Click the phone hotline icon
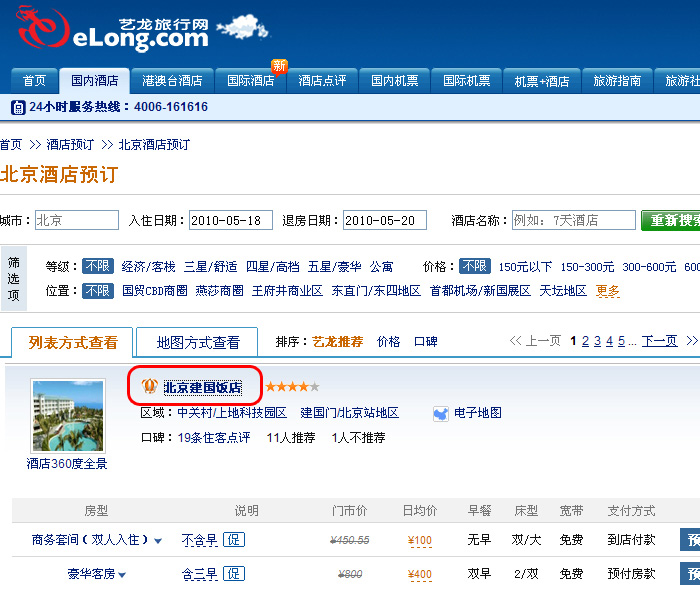 [x=18, y=108]
